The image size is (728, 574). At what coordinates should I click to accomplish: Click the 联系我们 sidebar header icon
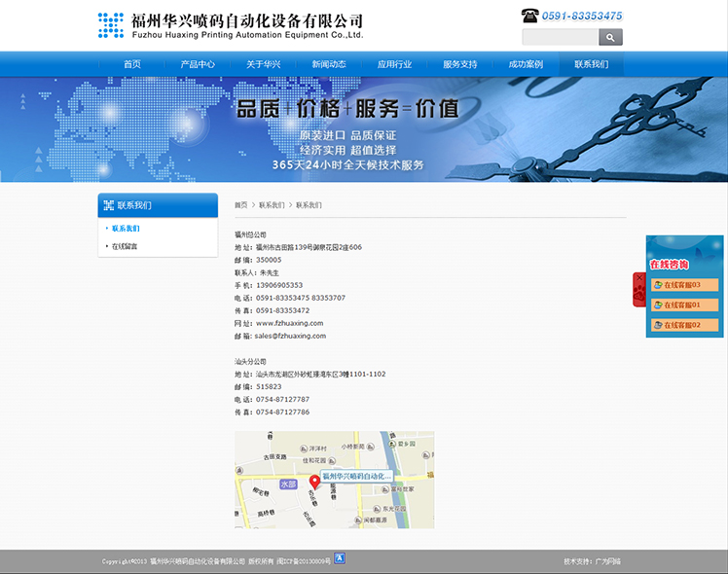tap(108, 205)
